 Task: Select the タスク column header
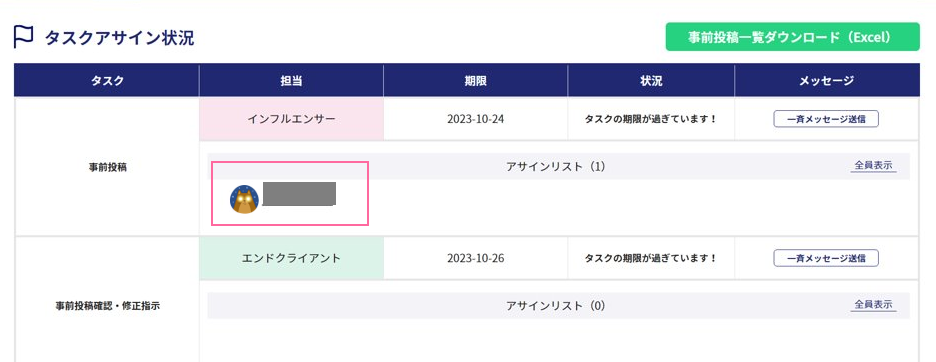click(107, 80)
